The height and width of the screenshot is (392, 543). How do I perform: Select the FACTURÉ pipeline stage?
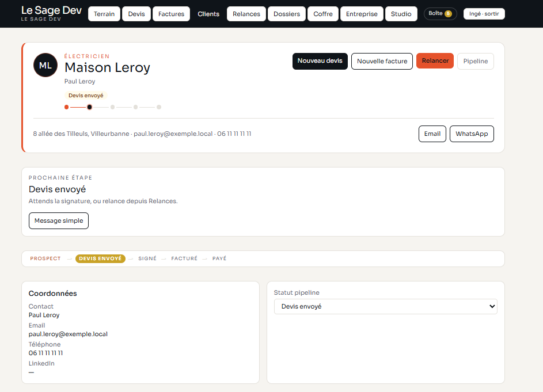tap(184, 258)
